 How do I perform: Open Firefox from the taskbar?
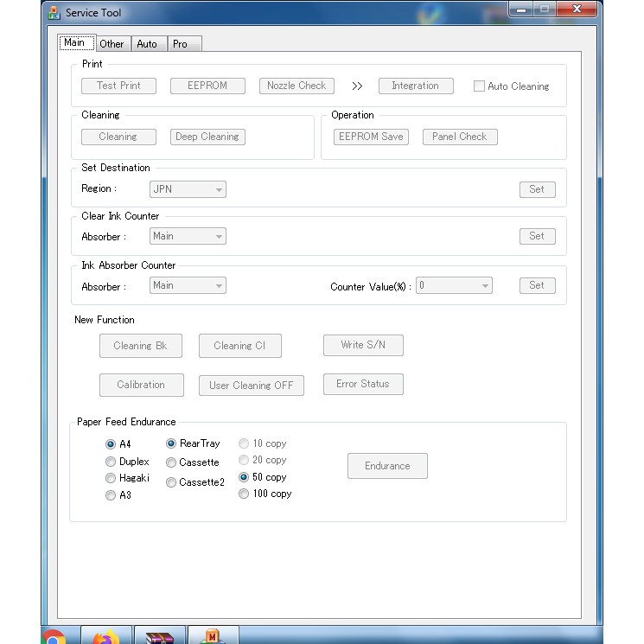click(x=106, y=636)
